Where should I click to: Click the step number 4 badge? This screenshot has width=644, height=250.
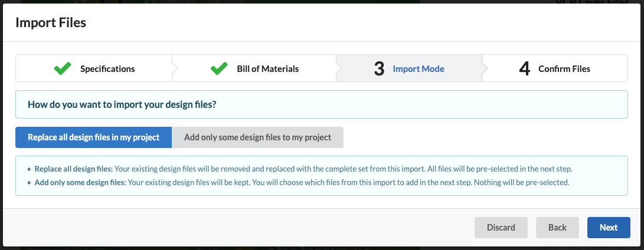[524, 68]
